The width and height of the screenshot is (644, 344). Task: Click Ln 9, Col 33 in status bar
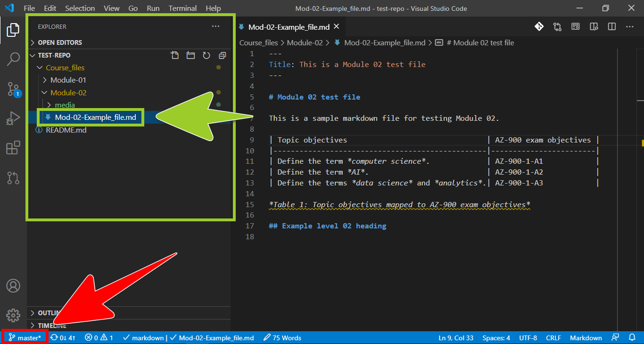coord(456,337)
